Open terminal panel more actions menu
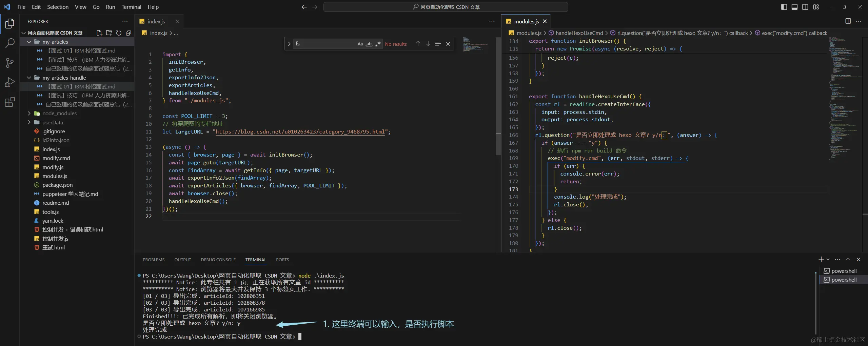This screenshot has height=346, width=868. (x=837, y=259)
